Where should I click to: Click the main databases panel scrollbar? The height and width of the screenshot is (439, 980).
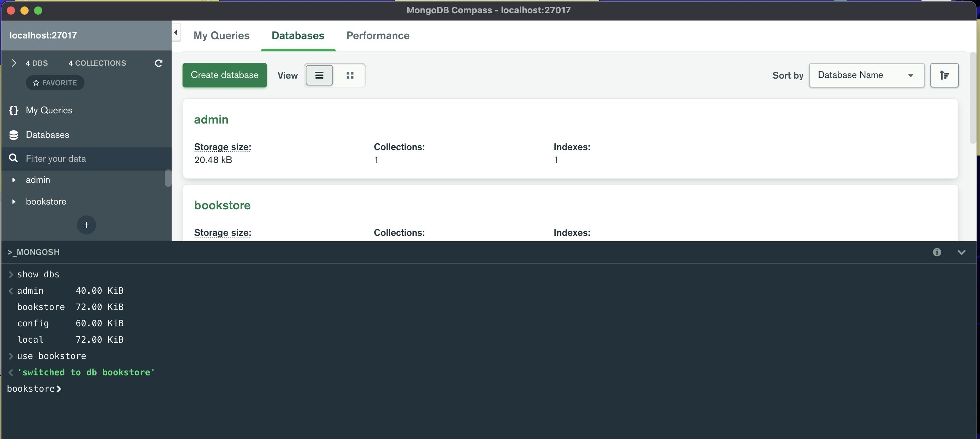973,98
